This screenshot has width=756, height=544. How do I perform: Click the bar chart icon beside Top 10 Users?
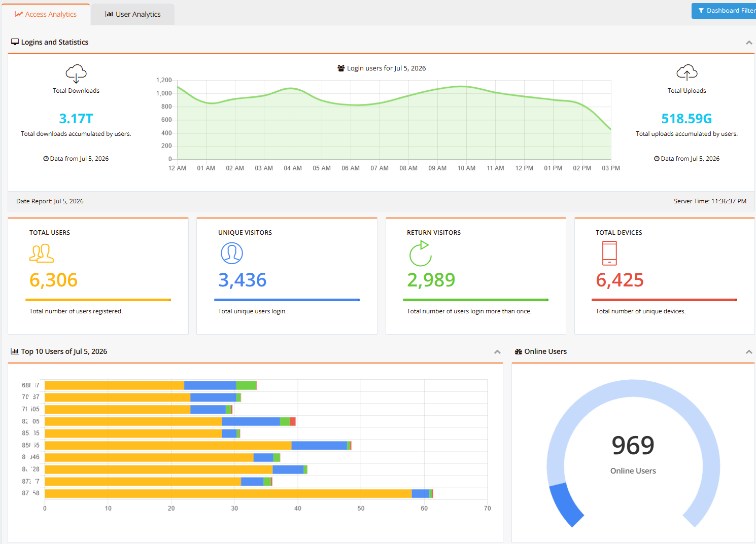coord(15,351)
